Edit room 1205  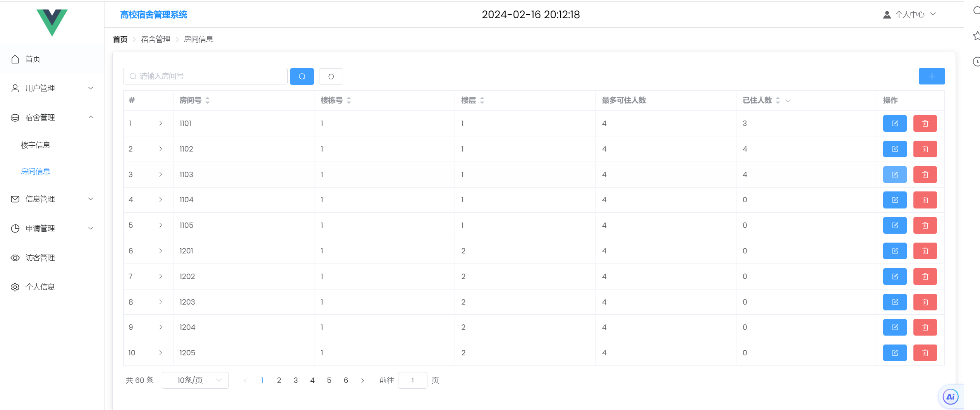click(x=894, y=353)
